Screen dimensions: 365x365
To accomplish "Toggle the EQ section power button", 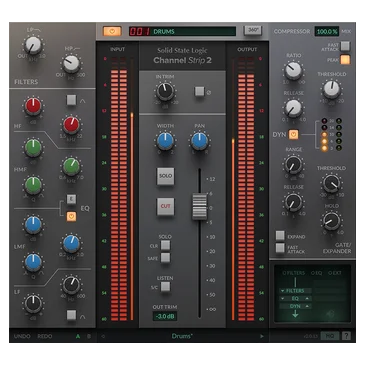I will (71, 216).
